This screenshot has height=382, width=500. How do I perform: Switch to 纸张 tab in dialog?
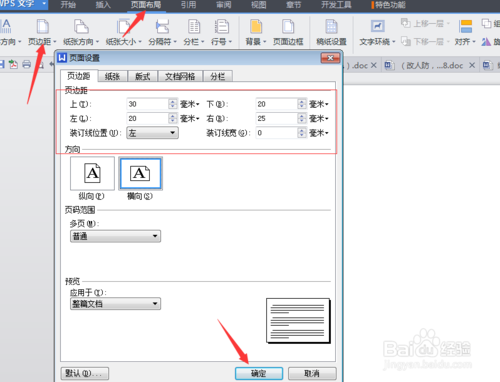pyautogui.click(x=112, y=76)
